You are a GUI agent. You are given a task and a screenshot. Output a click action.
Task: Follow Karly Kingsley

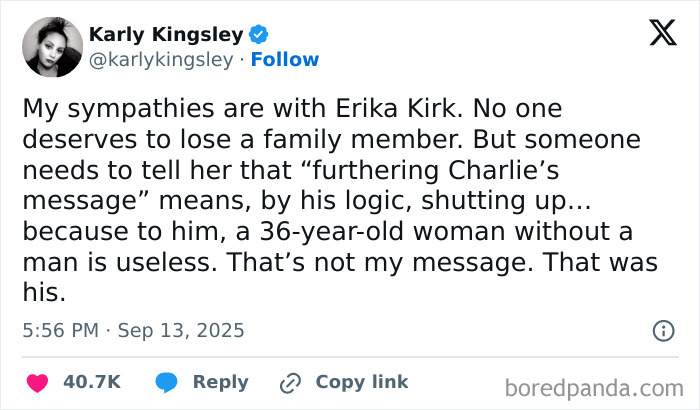(285, 59)
